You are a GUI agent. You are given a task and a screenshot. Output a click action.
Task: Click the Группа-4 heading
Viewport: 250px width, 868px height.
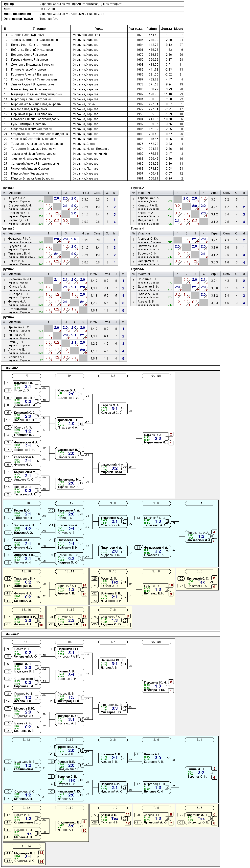[137, 229]
